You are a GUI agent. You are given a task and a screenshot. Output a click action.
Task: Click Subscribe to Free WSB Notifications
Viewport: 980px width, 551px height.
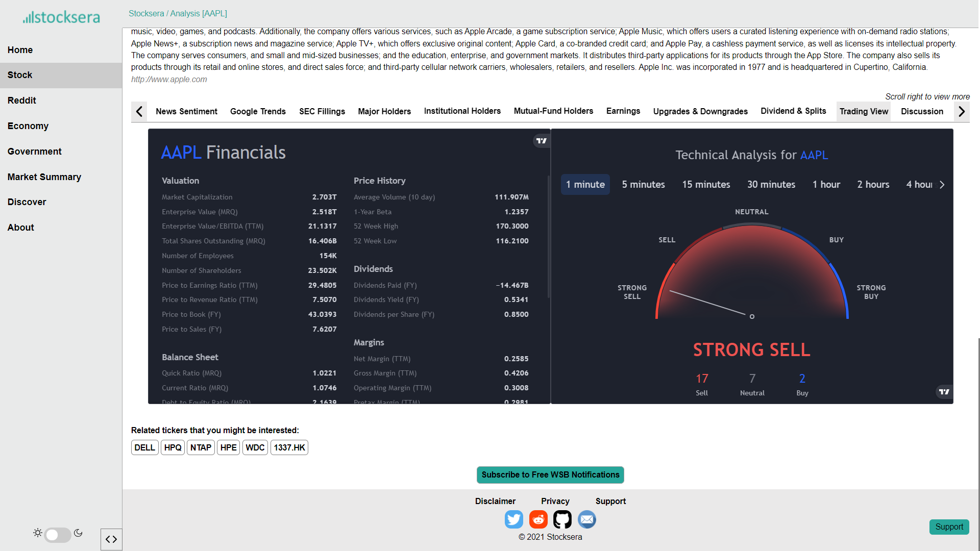[550, 475]
